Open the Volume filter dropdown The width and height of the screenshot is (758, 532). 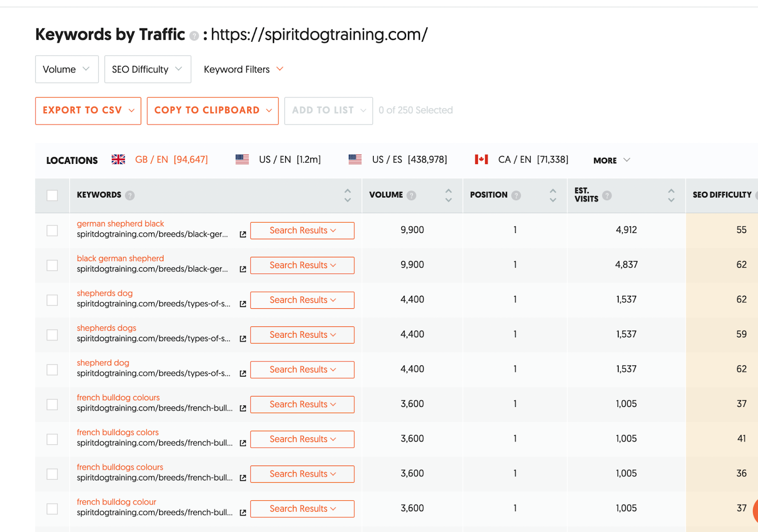[x=67, y=69]
